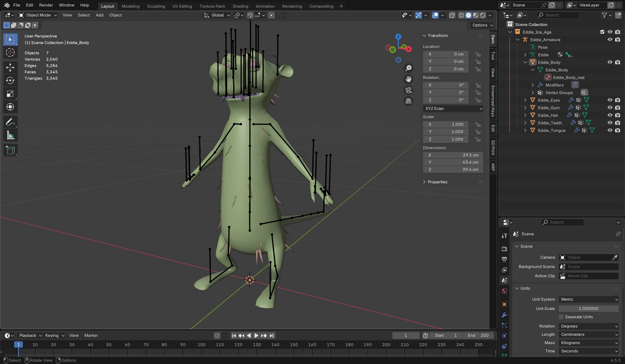Image resolution: width=625 pixels, height=364 pixels.
Task: Open the Length units dropdown
Action: [x=589, y=334]
